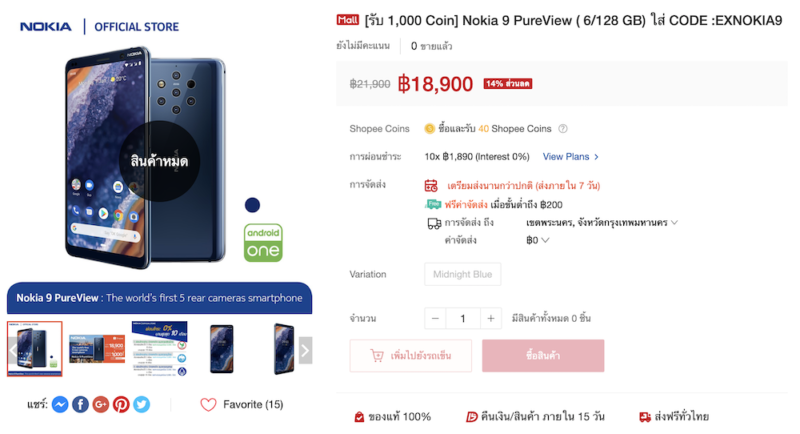The height and width of the screenshot is (434, 800).
Task: Share via Facebook Messenger icon
Action: point(60,404)
